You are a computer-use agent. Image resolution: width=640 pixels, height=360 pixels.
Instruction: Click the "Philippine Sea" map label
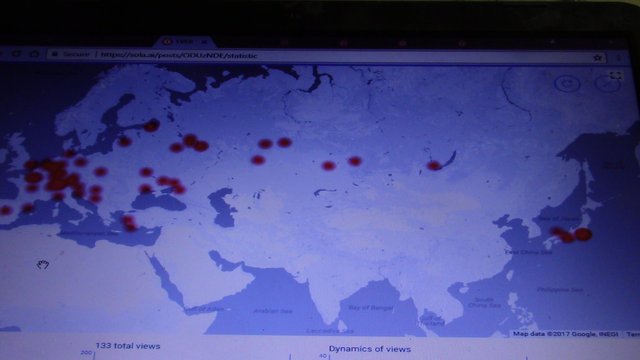(560, 289)
